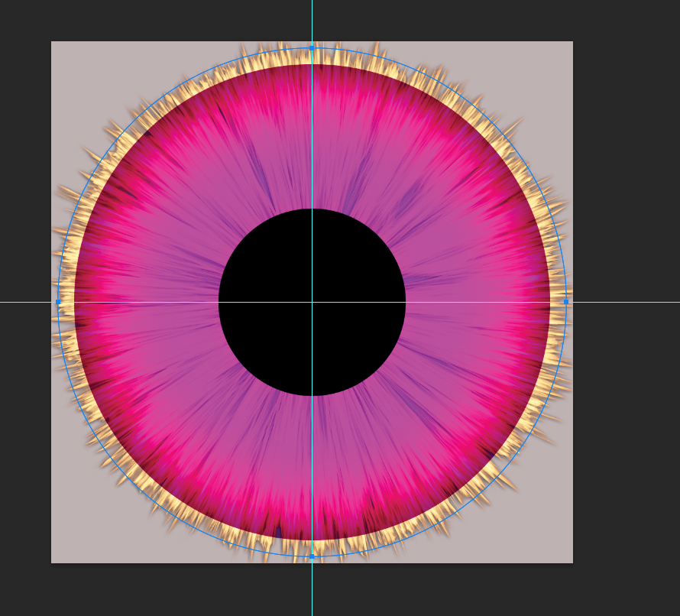Select the left anchor point of circle path
The width and height of the screenshot is (680, 616).
[58, 302]
